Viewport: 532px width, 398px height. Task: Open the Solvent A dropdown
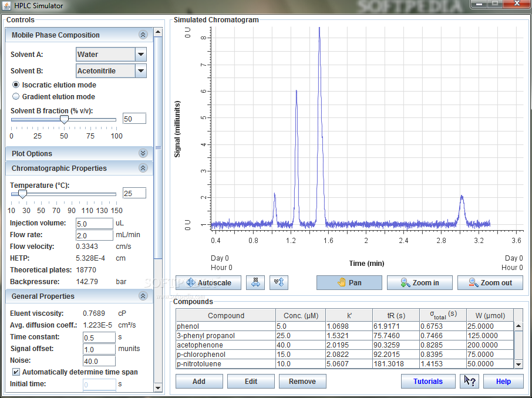[141, 54]
